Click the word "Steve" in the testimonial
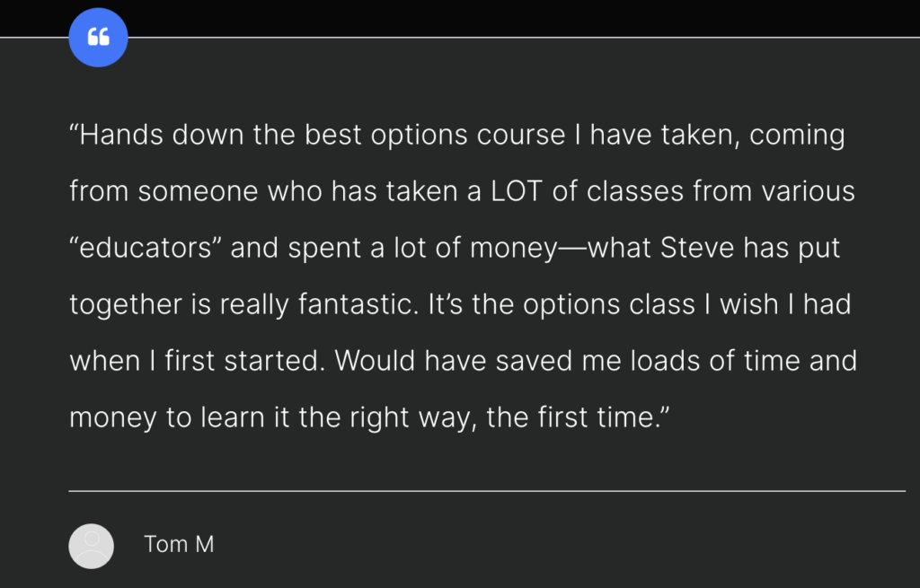Screen dimensions: 920x588 click(x=696, y=248)
